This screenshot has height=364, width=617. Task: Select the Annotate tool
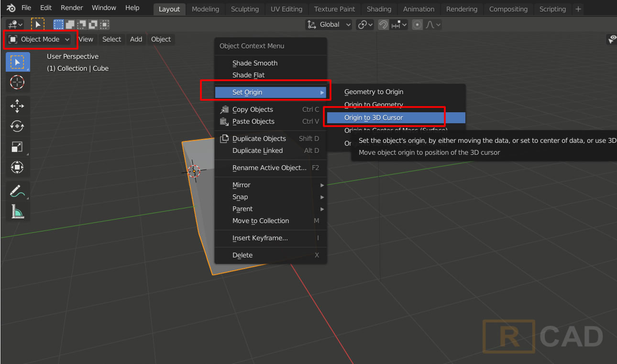point(18,191)
